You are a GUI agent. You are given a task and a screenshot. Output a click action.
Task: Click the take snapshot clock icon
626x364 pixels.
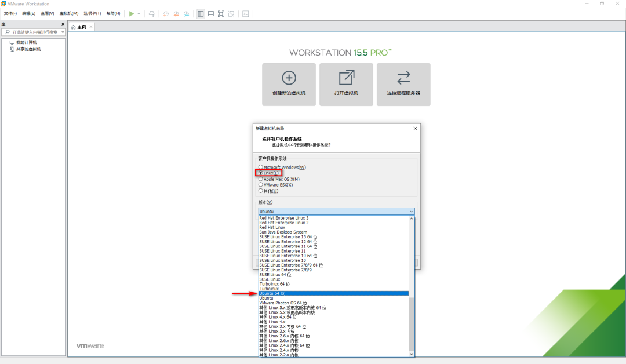tap(166, 13)
